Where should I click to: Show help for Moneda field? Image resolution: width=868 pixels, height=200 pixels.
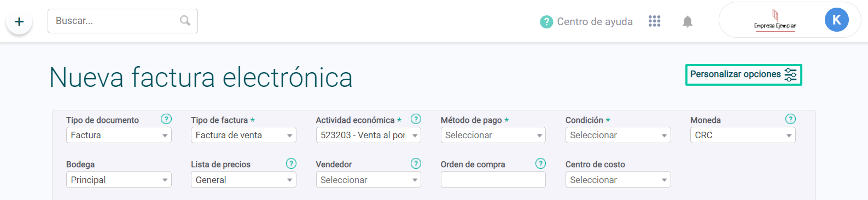790,119
